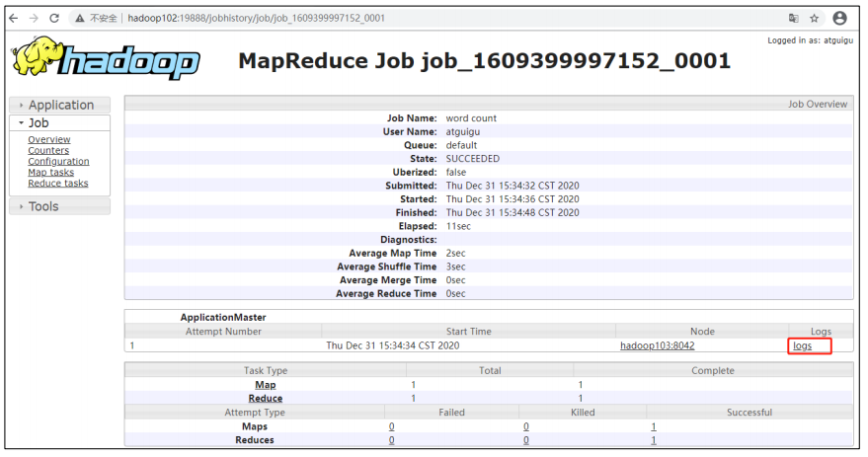This screenshot has width=868, height=457.
Task: Click the Start Time column header
Action: click(x=469, y=332)
